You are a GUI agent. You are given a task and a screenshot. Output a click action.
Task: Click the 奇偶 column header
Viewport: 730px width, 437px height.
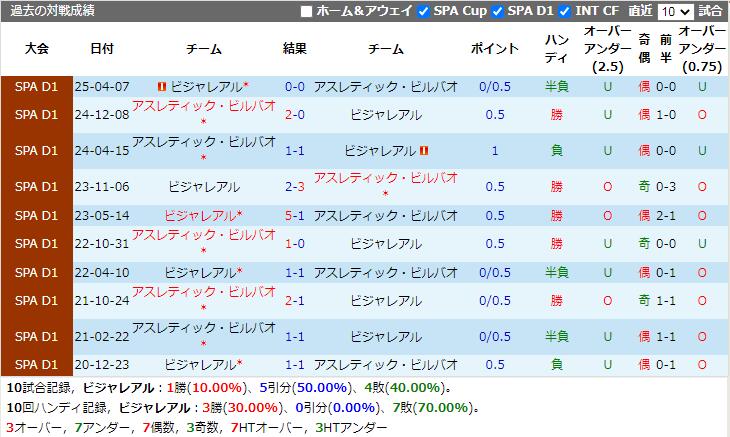644,48
